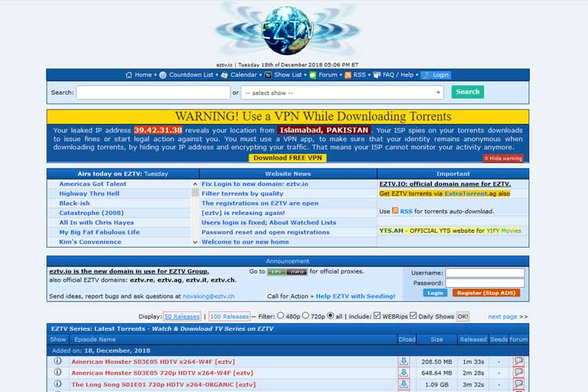Image resolution: width=588 pixels, height=392 pixels.
Task: Open forum comment for American Monster 720p
Action: coord(519,372)
